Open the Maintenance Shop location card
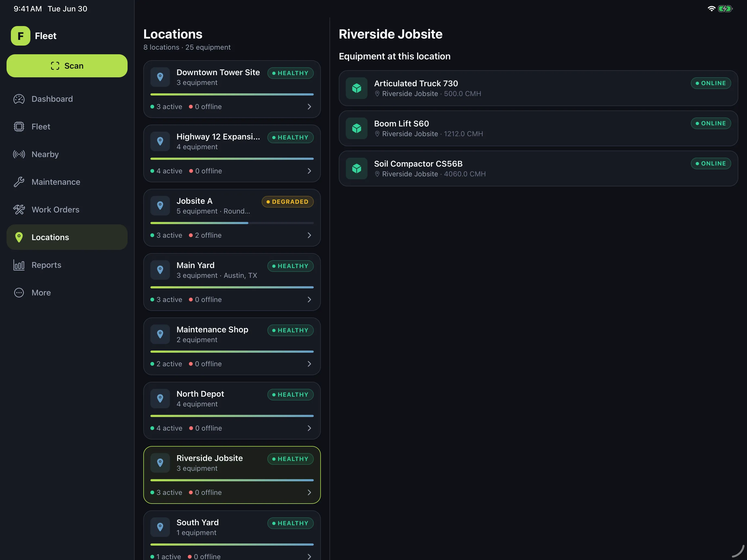Image resolution: width=747 pixels, height=560 pixels. pyautogui.click(x=232, y=346)
